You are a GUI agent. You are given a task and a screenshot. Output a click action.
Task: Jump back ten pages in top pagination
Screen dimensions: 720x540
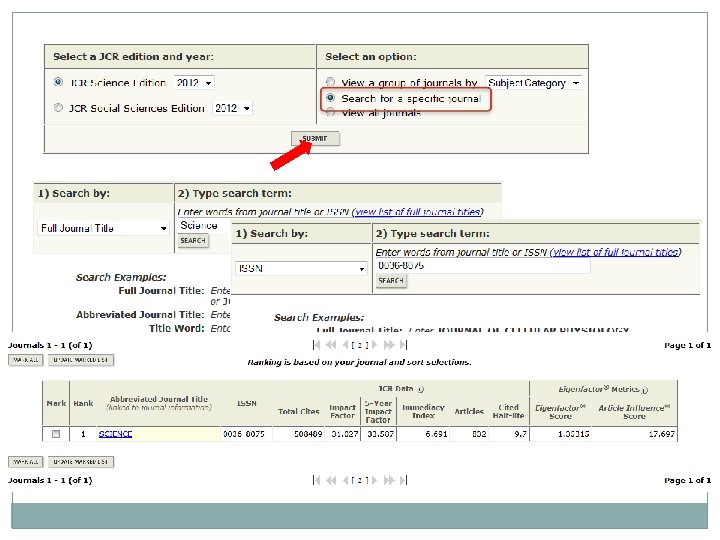(x=331, y=344)
